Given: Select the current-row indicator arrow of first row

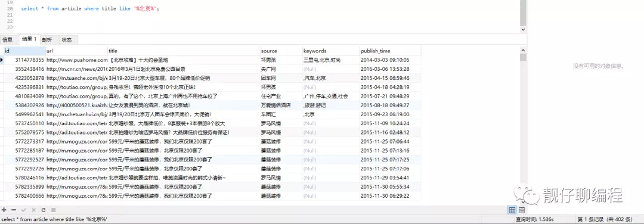Looking at the screenshot, I should point(2,60).
